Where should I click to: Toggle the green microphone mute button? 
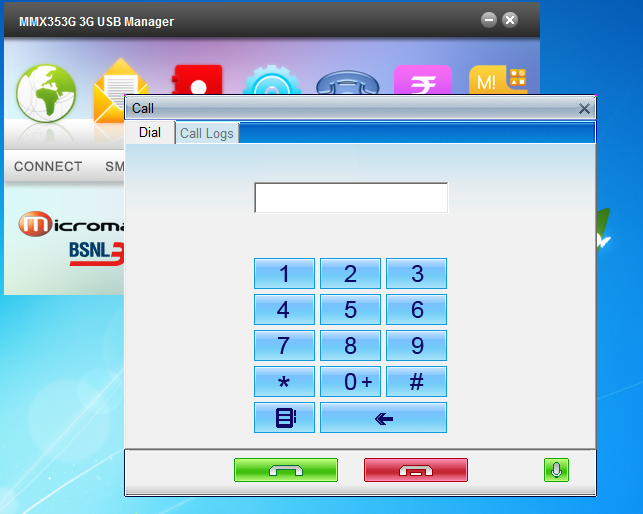point(556,470)
